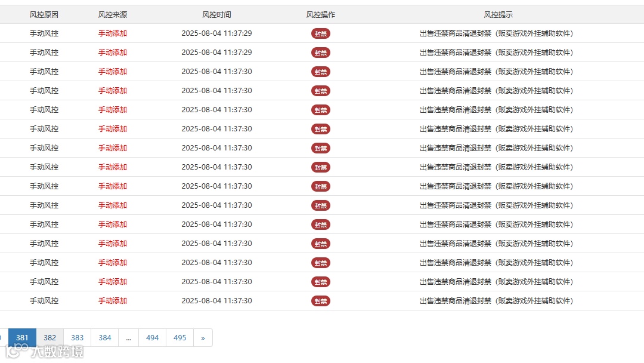The height and width of the screenshot is (363, 644).
Task: Jump to page 384
Action: click(x=105, y=337)
